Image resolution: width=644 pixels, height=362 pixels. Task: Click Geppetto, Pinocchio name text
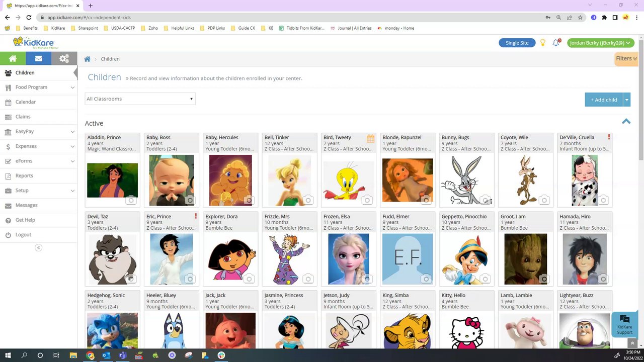pyautogui.click(x=464, y=216)
